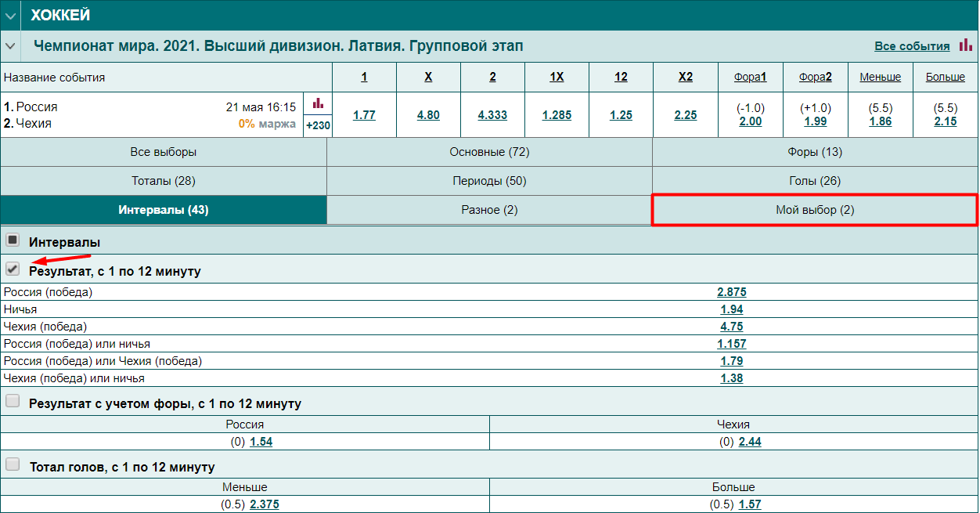Click the ХОККЕЙ section header text

(60, 15)
